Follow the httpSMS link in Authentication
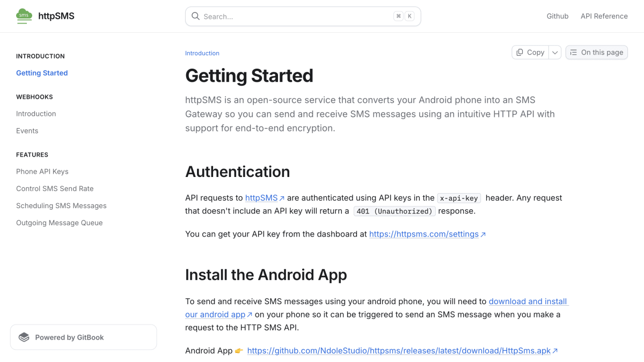This screenshot has height=362, width=644. (261, 198)
